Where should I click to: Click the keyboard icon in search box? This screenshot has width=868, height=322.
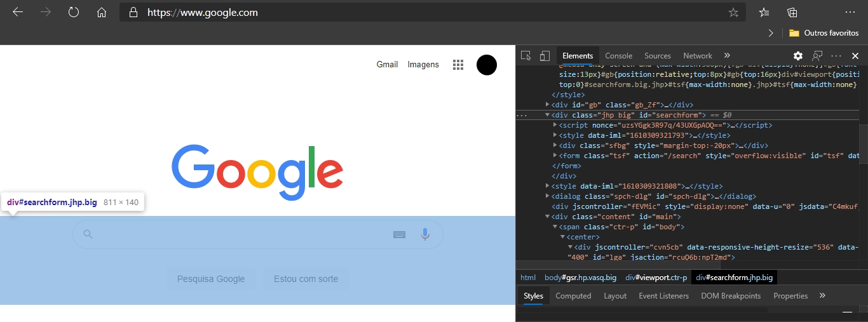tap(399, 234)
